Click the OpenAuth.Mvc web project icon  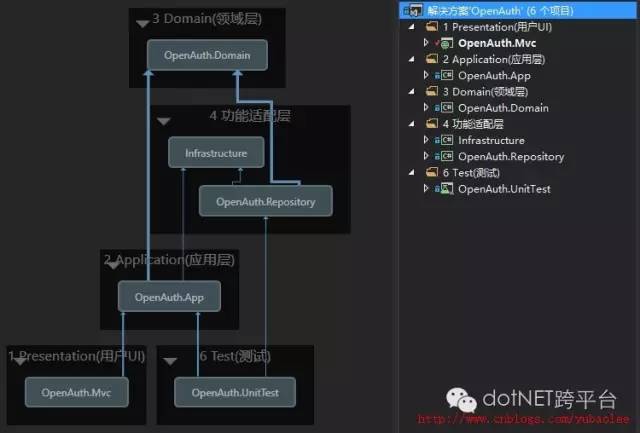pyautogui.click(x=446, y=43)
